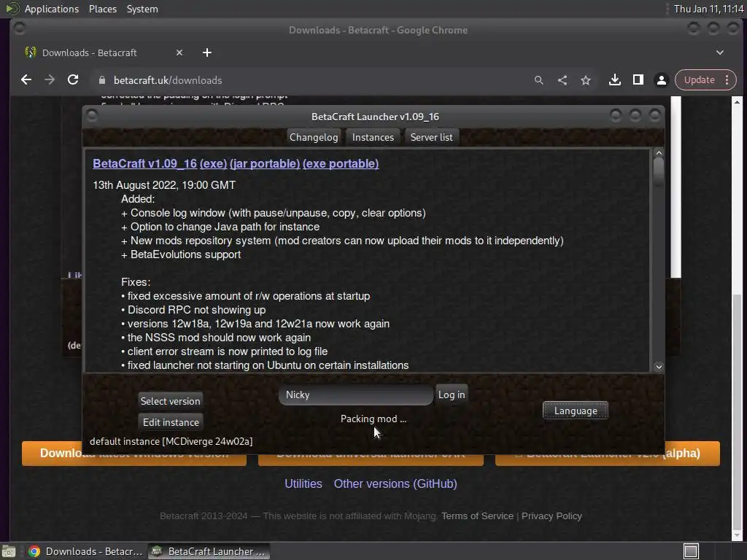747x560 pixels.
Task: Click the changelog scrollbar thumb
Action: tap(659, 172)
